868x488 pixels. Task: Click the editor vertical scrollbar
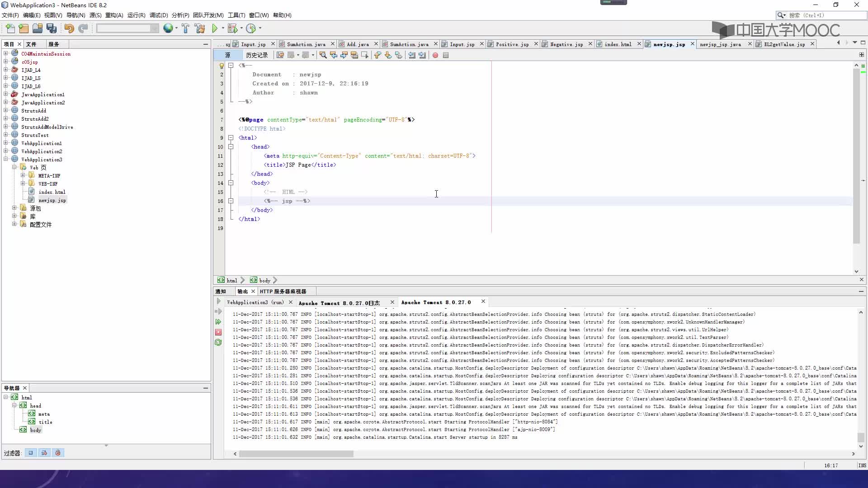(x=856, y=157)
